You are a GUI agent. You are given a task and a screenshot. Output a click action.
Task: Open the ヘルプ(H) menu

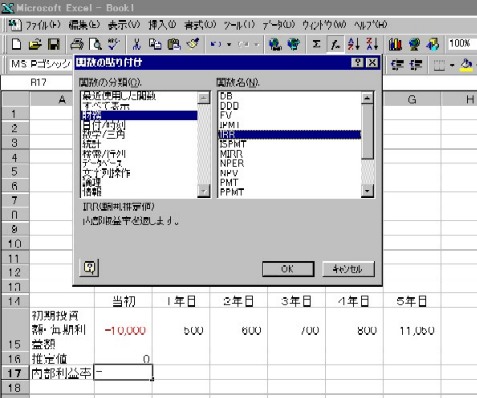[370, 25]
